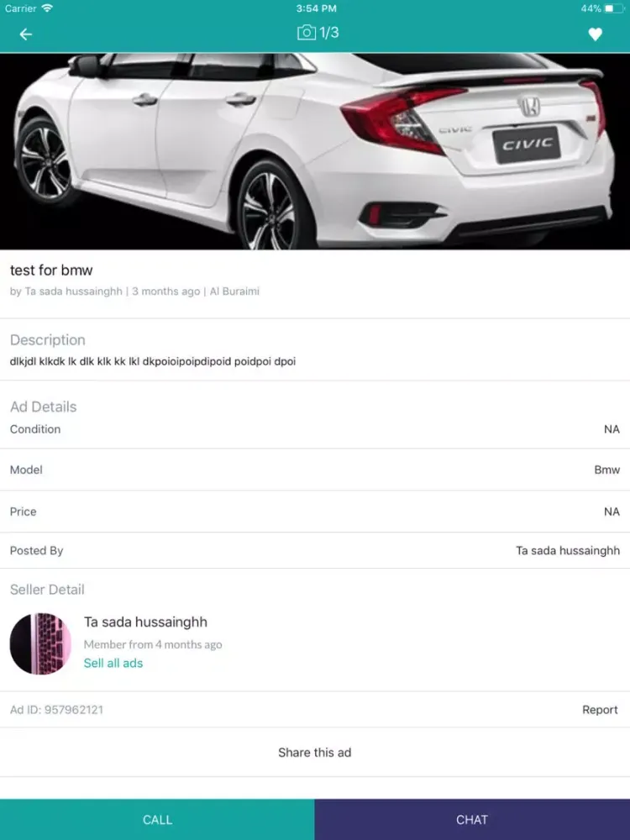Tap the Ad ID 957962121 text
Viewport: 630px width, 840px height.
[x=56, y=710]
